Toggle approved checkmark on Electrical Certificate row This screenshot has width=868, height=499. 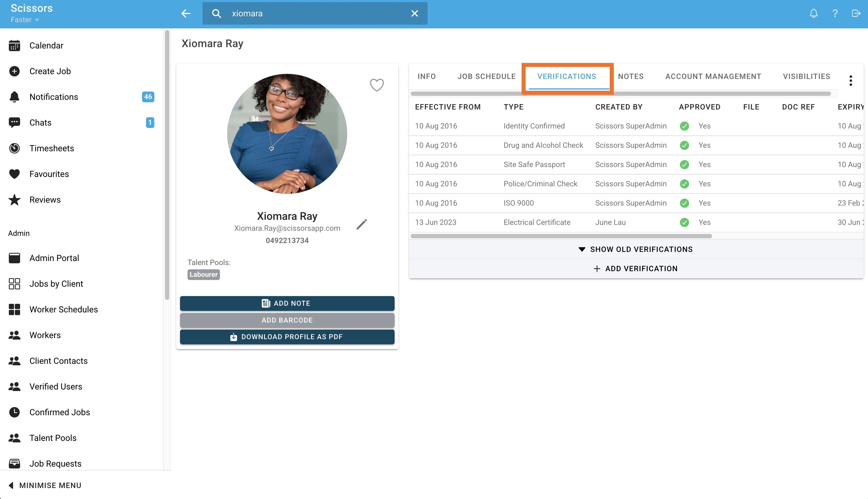(684, 222)
